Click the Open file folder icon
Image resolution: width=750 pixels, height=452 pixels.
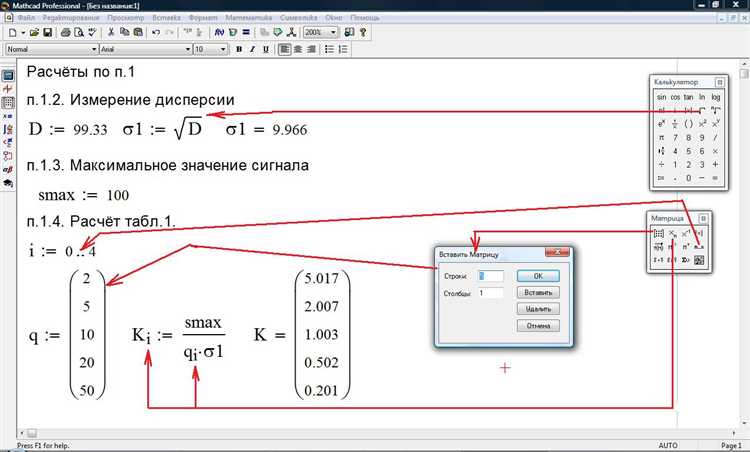coord(33,33)
